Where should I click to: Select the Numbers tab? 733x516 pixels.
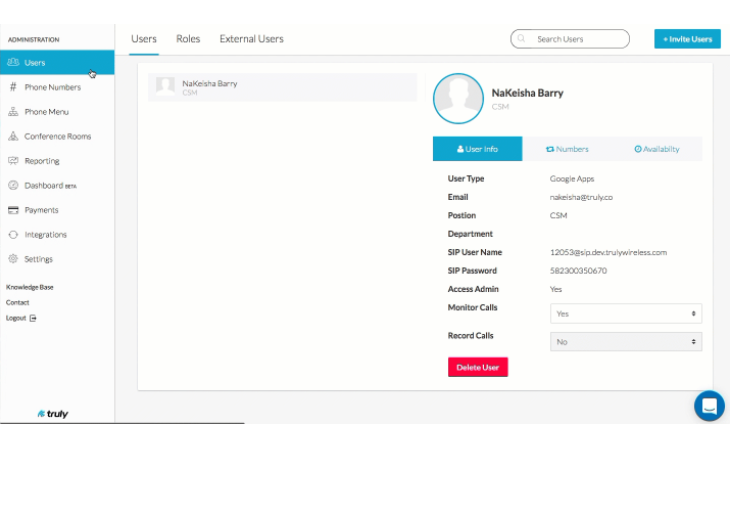tap(567, 149)
